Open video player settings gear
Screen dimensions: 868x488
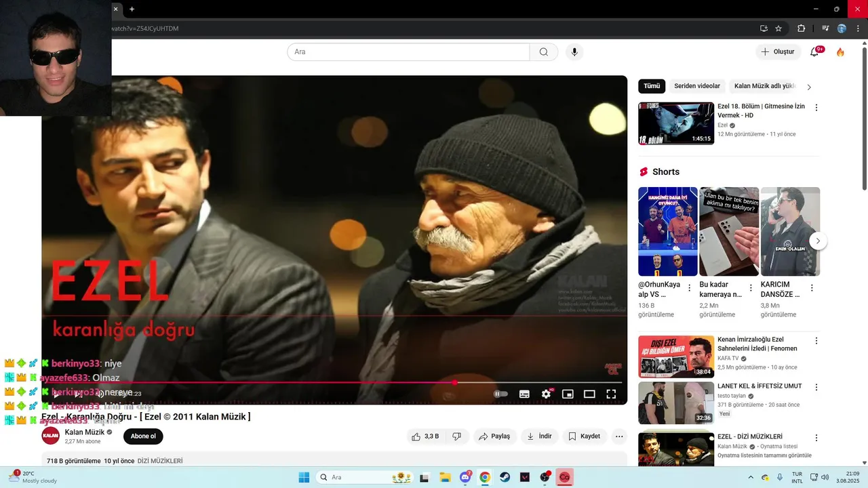(546, 394)
